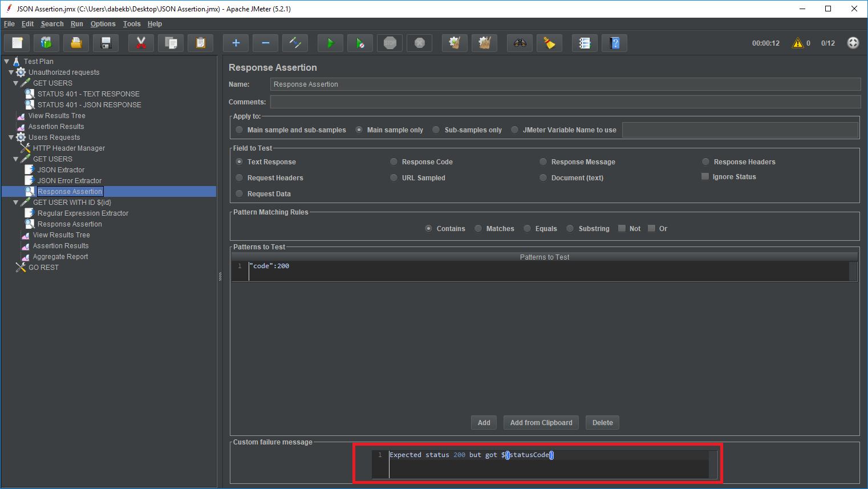The image size is (868, 489).
Task: Click the Cut scissors toolbar icon
Action: 141,43
